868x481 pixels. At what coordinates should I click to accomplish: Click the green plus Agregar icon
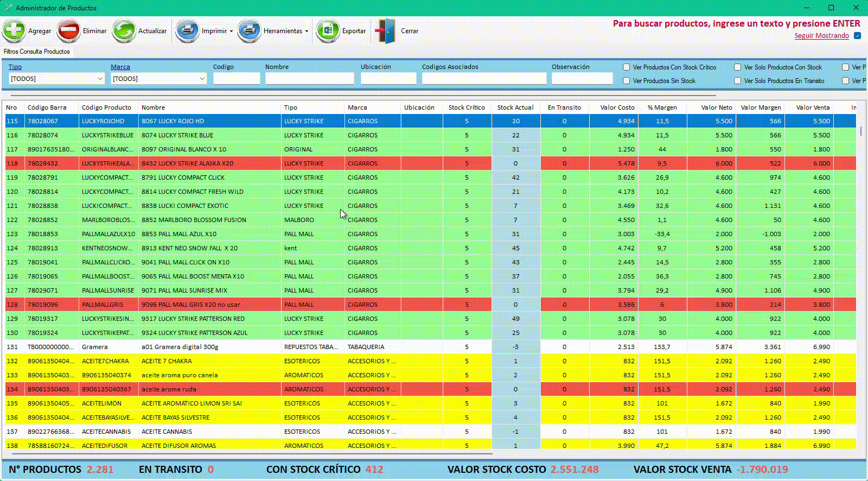click(14, 30)
